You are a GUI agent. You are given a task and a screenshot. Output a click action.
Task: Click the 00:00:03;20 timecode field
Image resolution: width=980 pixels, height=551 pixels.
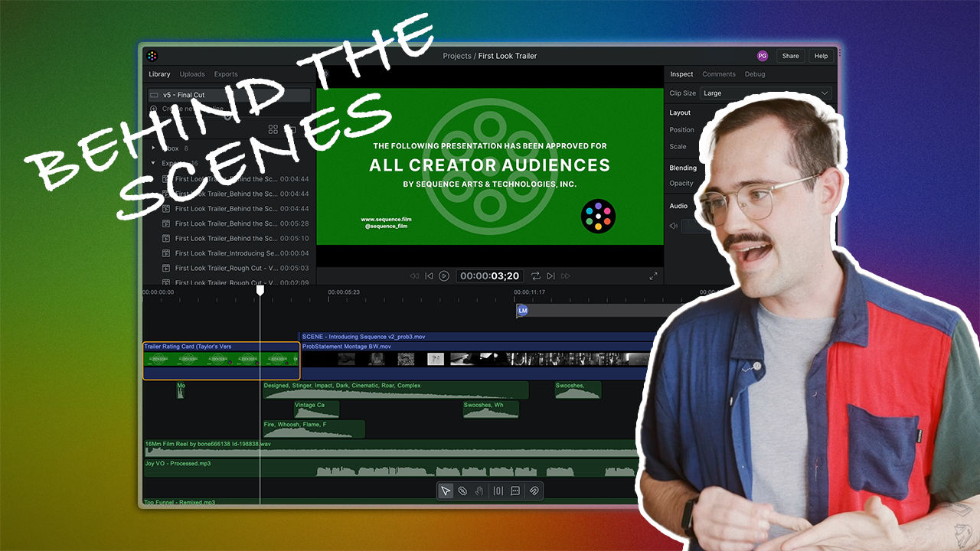click(x=488, y=275)
